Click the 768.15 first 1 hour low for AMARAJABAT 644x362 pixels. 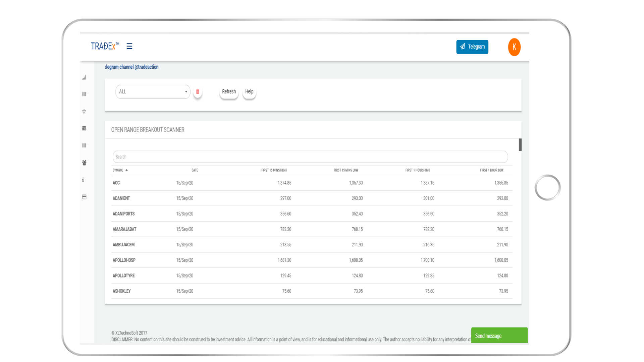point(502,229)
